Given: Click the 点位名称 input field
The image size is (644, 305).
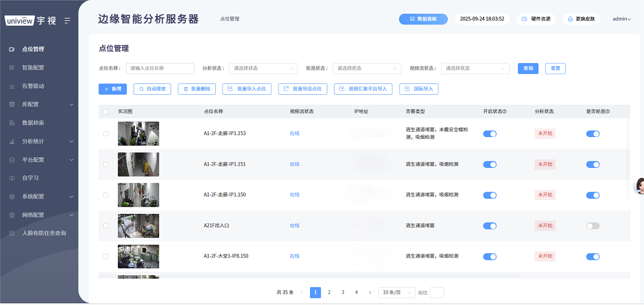Looking at the screenshot, I should (160, 69).
